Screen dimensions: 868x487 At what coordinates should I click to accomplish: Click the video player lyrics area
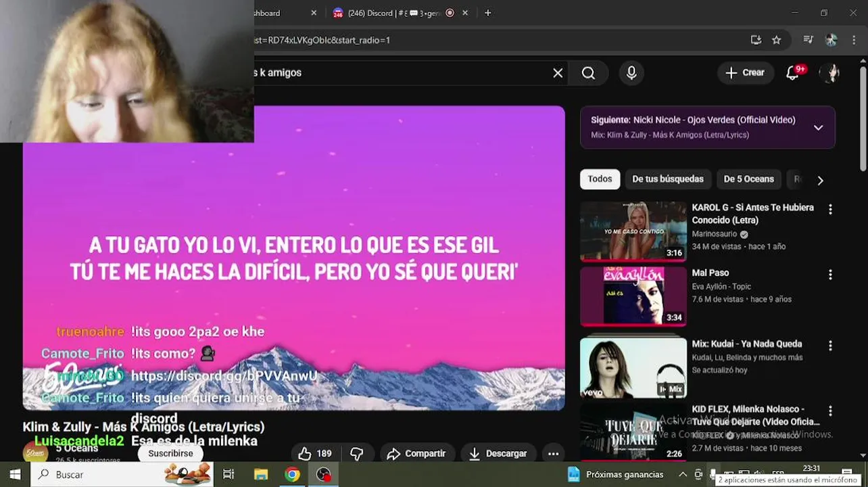[294, 258]
